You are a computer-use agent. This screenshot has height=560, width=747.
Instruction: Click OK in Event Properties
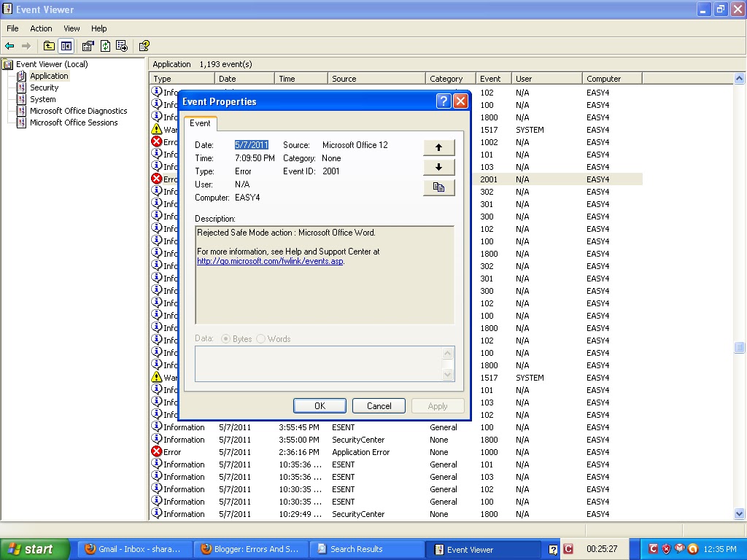(320, 405)
